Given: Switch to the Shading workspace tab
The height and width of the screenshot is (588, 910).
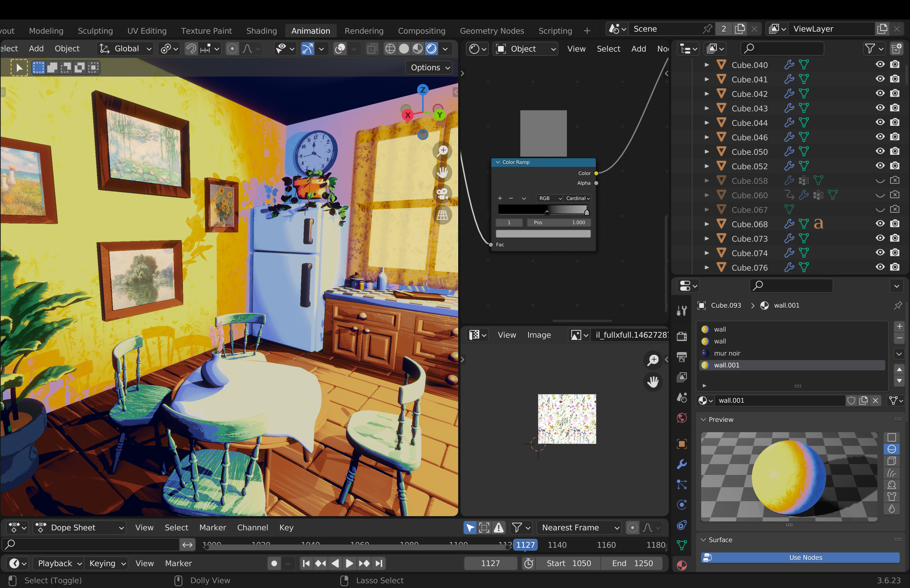Looking at the screenshot, I should pos(262,31).
